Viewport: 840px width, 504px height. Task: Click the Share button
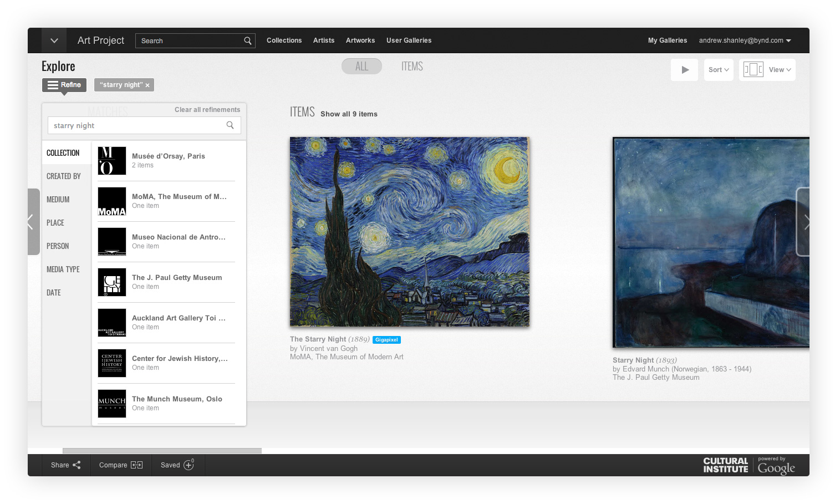[x=65, y=465]
